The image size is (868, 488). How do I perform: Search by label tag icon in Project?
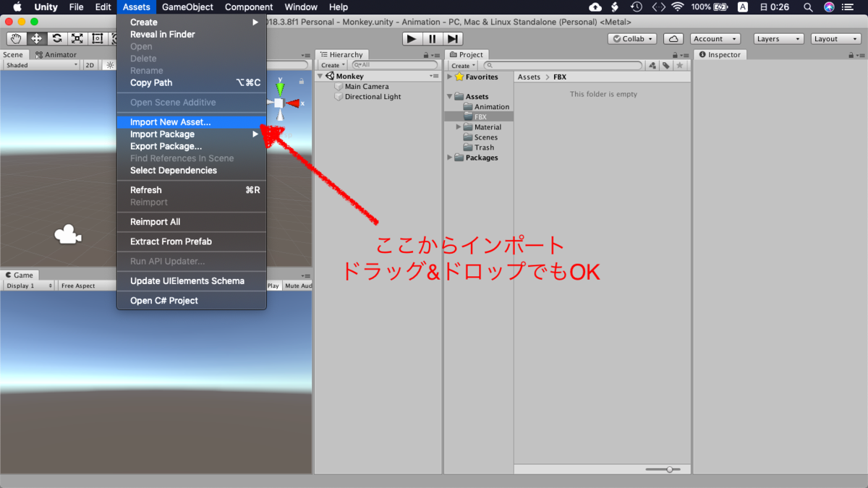(666, 66)
